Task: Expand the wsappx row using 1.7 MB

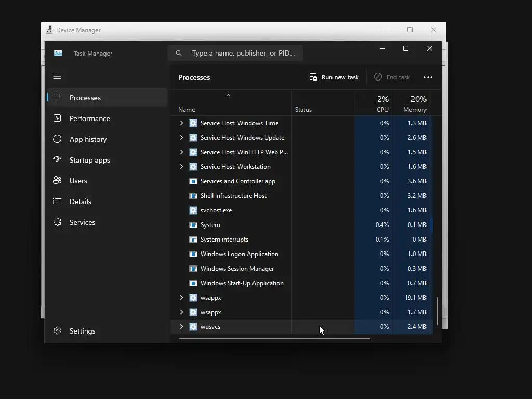Action: tap(181, 312)
